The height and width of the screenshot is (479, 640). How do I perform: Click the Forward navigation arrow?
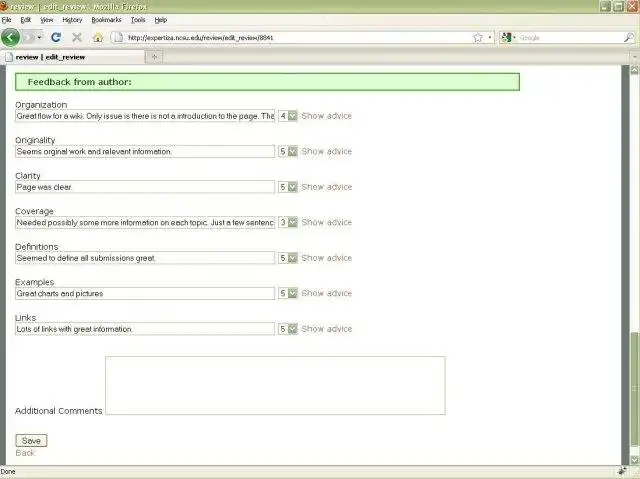[29, 38]
